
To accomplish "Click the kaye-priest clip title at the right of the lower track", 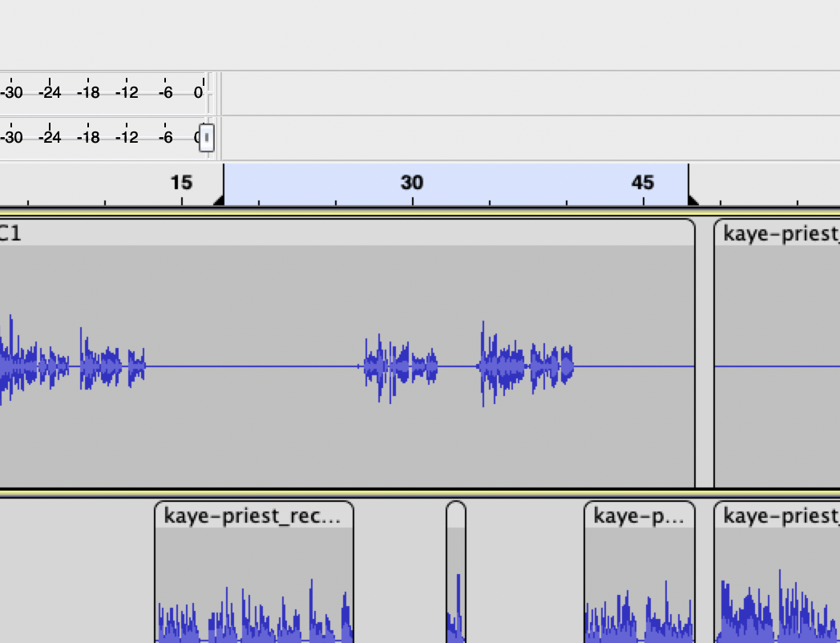I will (x=781, y=516).
